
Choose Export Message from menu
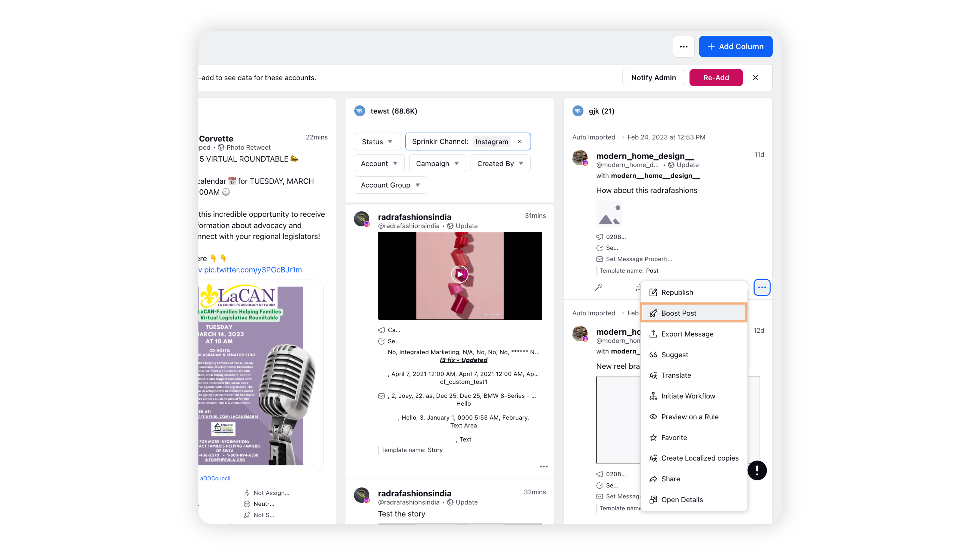coord(694,334)
